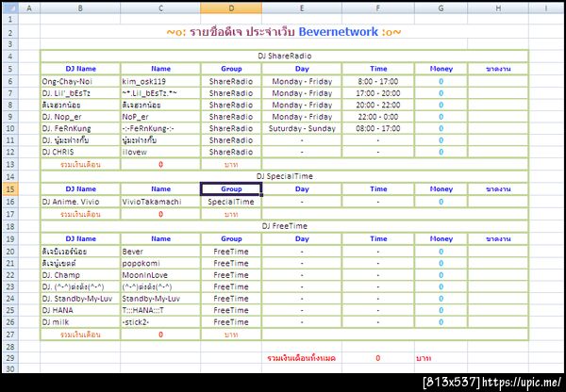
Task: Click the 'DJ ShareRadio' section heading
Action: 285,56
